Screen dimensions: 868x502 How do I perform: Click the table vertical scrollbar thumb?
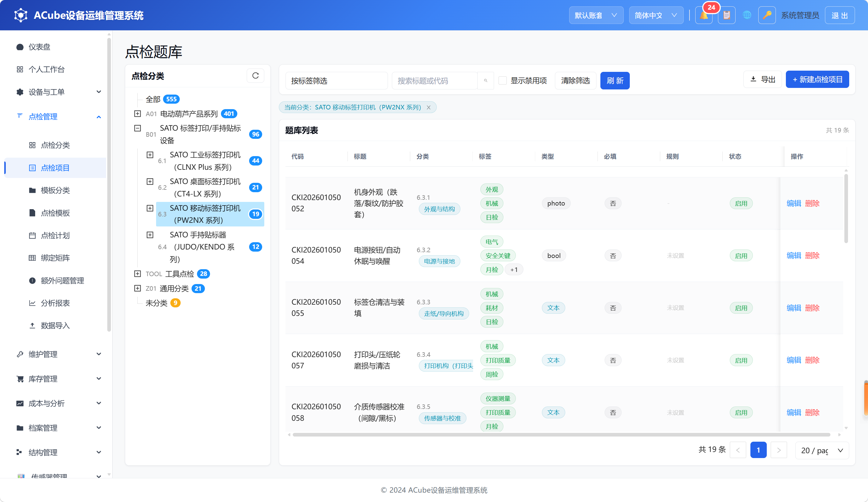(x=846, y=209)
